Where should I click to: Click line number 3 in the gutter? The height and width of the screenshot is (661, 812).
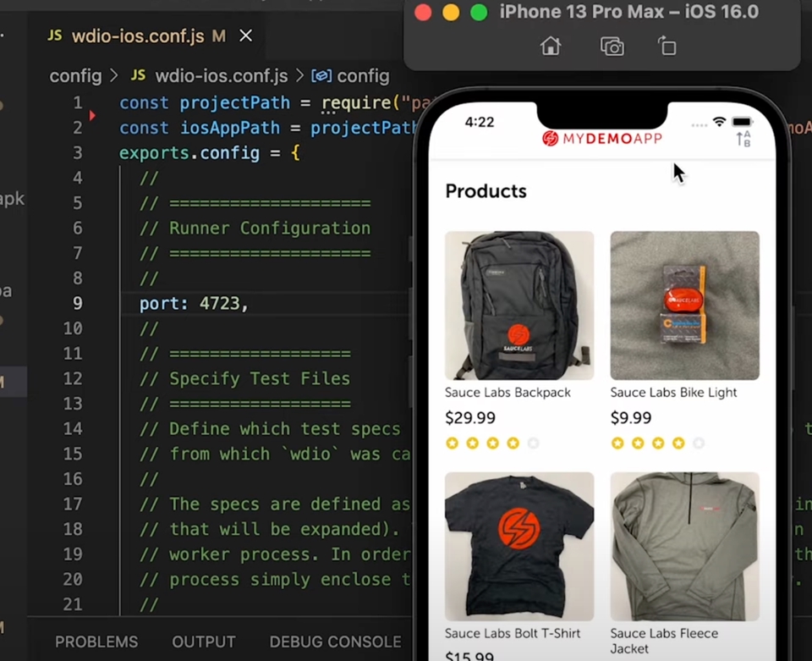pyautogui.click(x=78, y=153)
